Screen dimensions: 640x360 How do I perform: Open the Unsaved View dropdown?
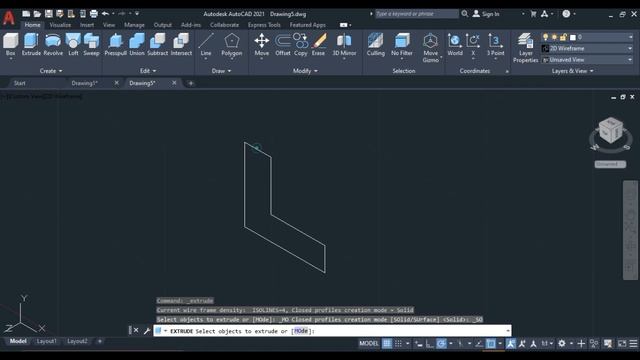click(587, 60)
